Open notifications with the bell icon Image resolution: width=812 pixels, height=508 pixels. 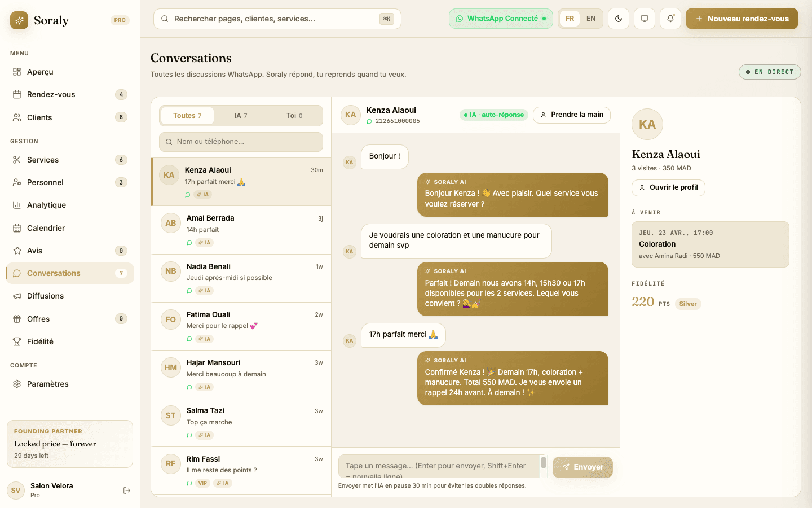click(670, 19)
